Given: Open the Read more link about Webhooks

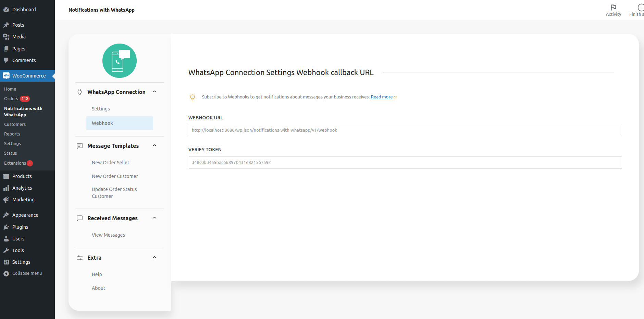Looking at the screenshot, I should [x=381, y=97].
